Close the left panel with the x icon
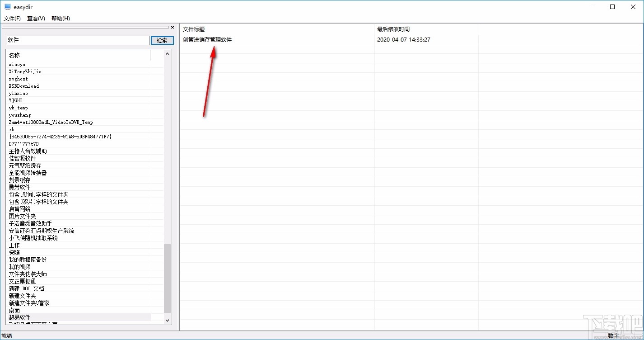644x340 pixels. point(172,28)
